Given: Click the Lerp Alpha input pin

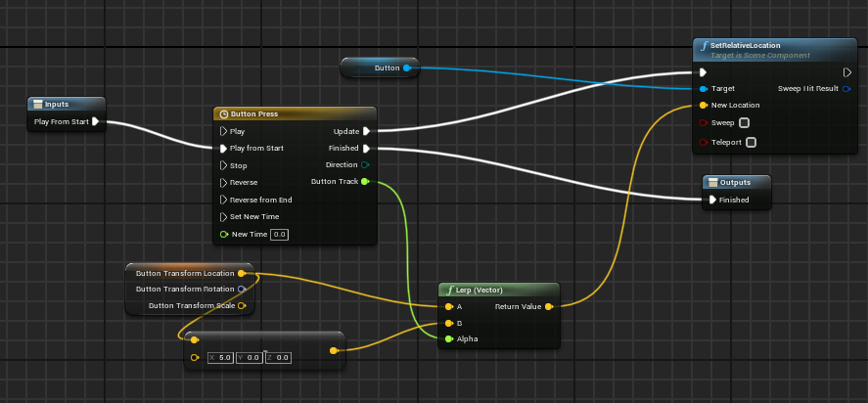Looking at the screenshot, I should [x=449, y=339].
